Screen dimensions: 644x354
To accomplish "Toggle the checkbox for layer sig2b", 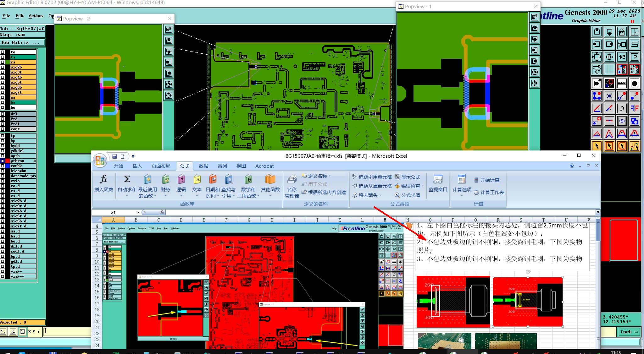I will (x=3, y=67).
